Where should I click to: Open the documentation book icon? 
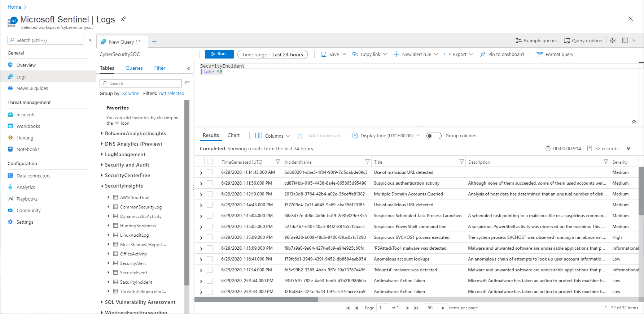(x=625, y=40)
